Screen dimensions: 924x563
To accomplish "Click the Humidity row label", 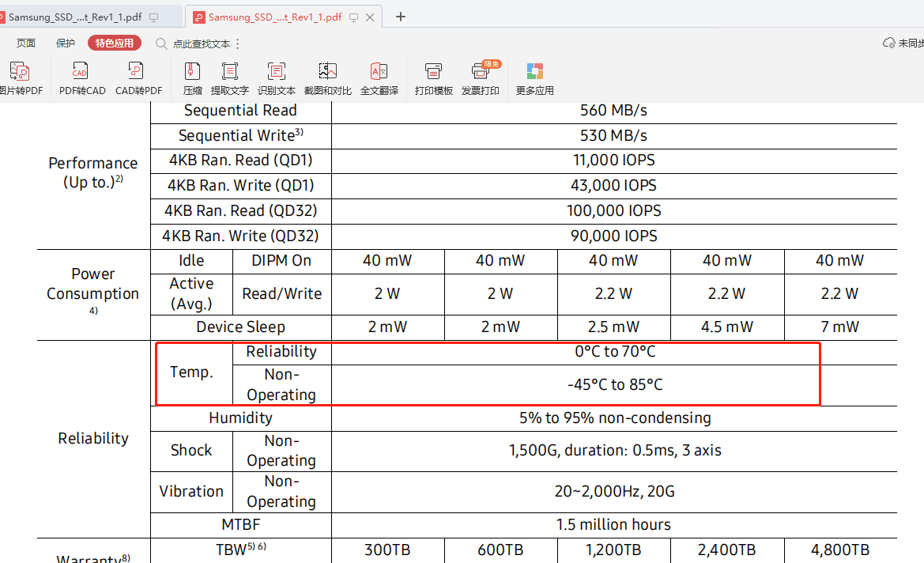I will coord(240,418).
